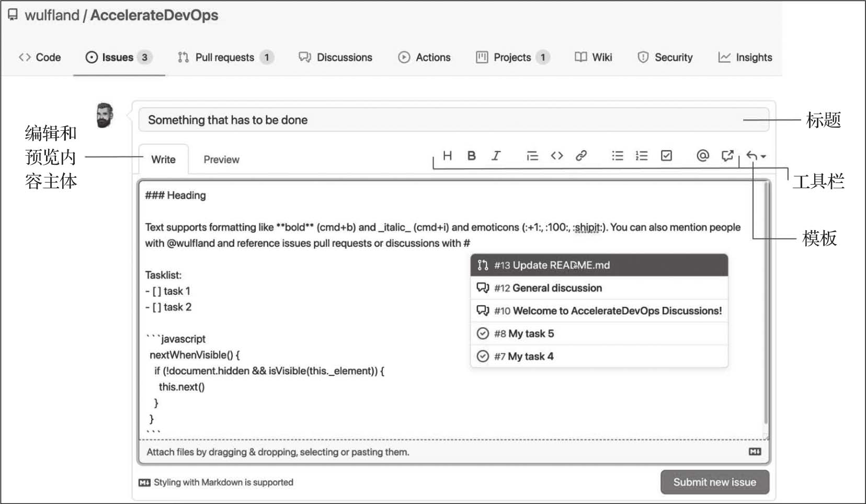The width and height of the screenshot is (866, 504).
Task: Insert a numbered list
Action: 642,156
